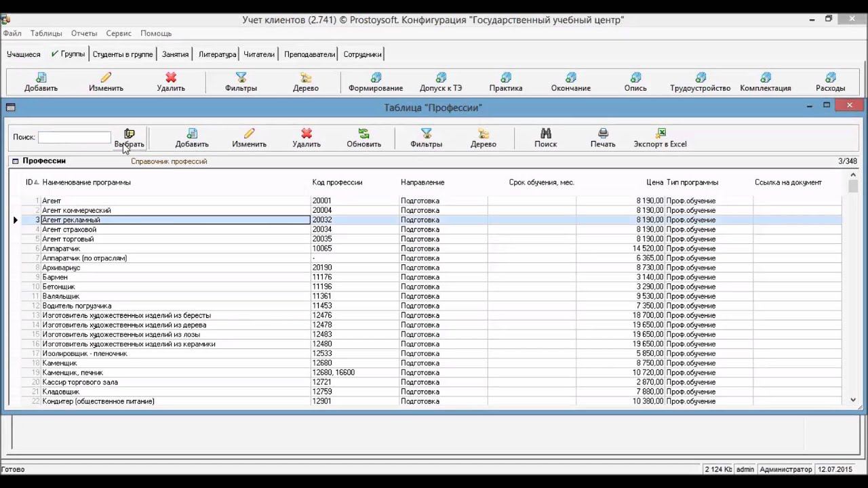Click the code cell 12680, 16600

coord(355,373)
